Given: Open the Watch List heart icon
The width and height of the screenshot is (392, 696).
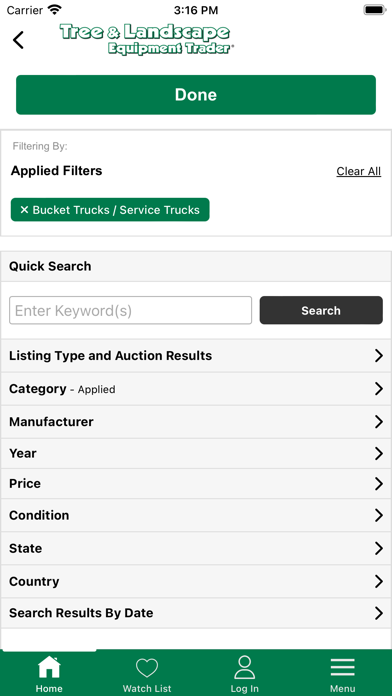Looking at the screenshot, I should pyautogui.click(x=147, y=668).
